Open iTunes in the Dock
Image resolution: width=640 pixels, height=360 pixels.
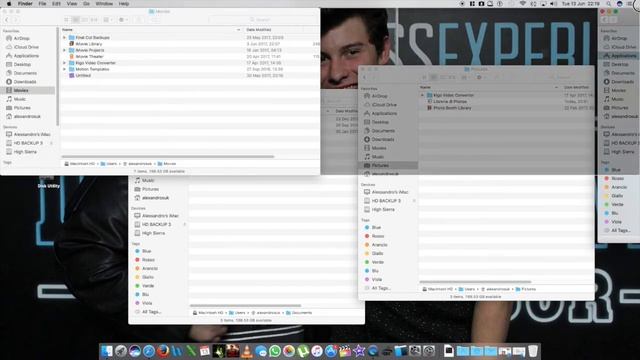(x=317, y=351)
